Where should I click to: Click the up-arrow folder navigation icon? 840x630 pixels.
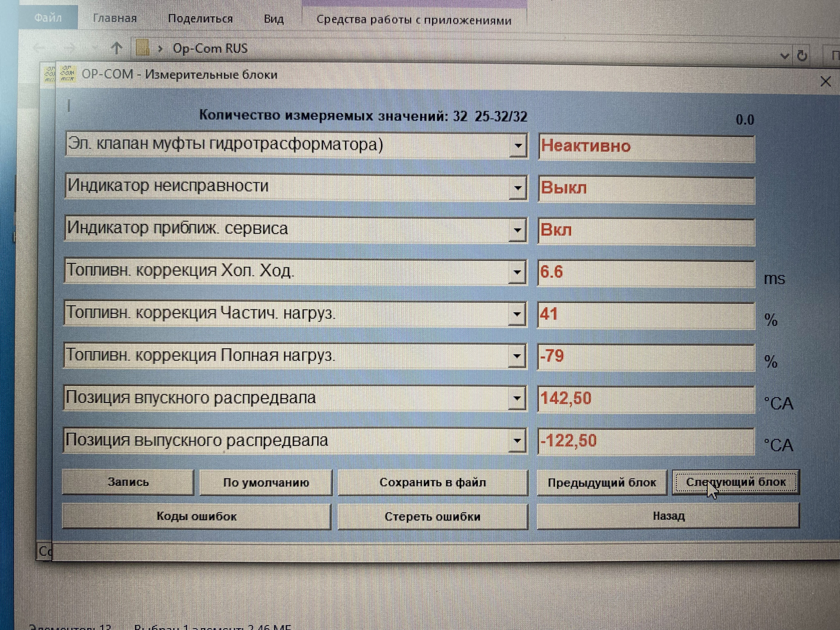pos(116,48)
